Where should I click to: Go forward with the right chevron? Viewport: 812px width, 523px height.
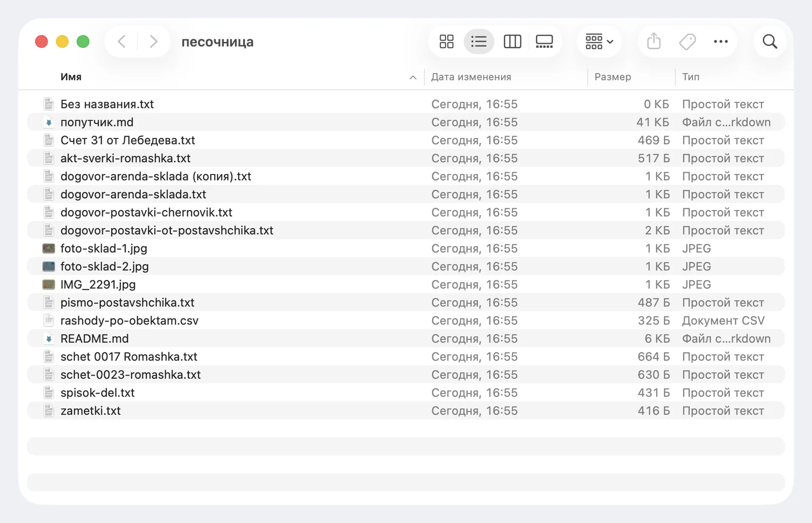point(153,42)
